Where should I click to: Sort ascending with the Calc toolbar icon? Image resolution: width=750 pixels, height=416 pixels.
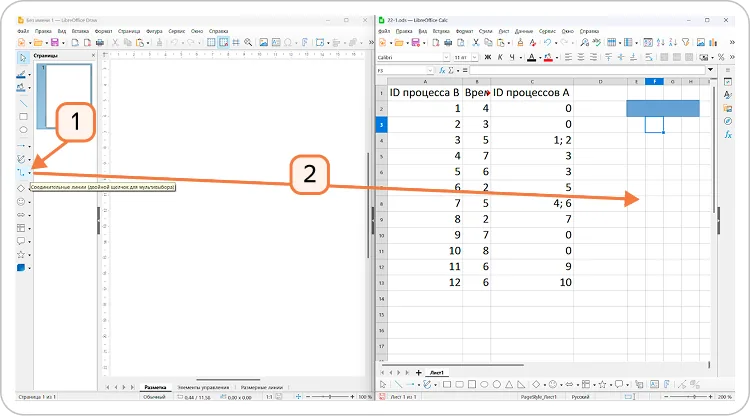click(x=661, y=43)
